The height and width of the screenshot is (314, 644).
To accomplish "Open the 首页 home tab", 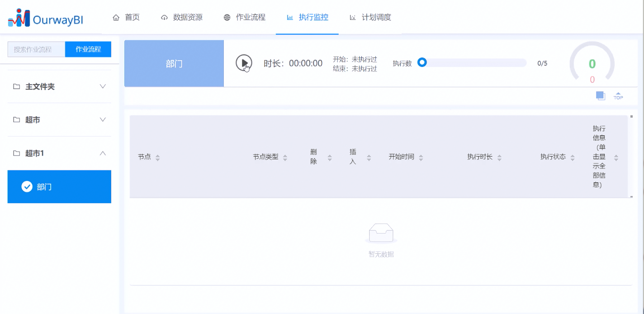I will (x=126, y=17).
